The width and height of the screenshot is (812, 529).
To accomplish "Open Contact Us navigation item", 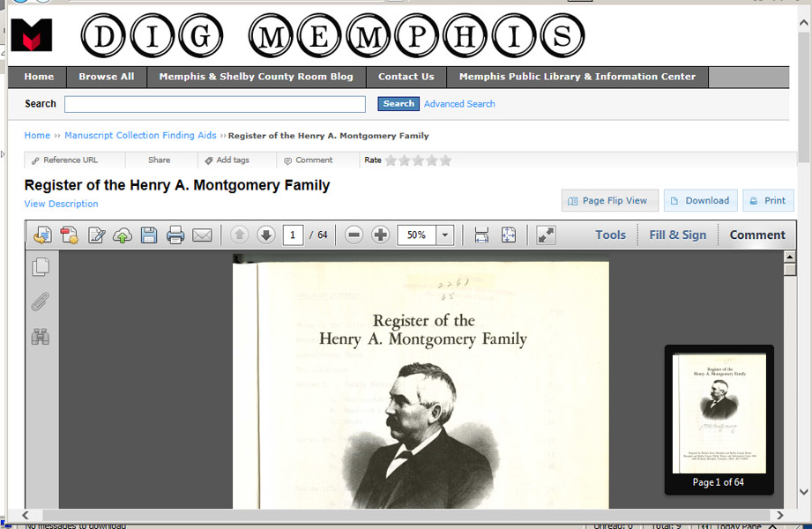I will 406,77.
